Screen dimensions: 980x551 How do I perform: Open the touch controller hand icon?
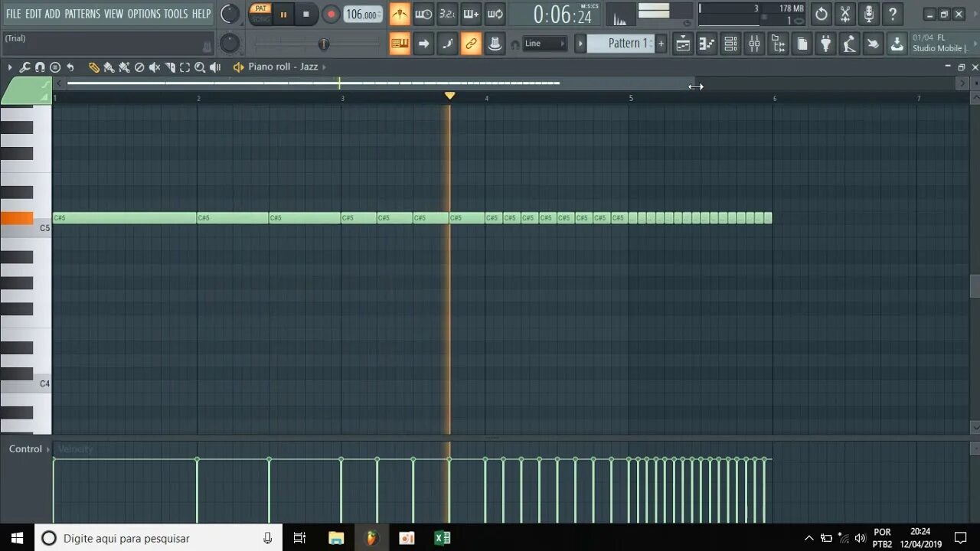[x=873, y=44]
